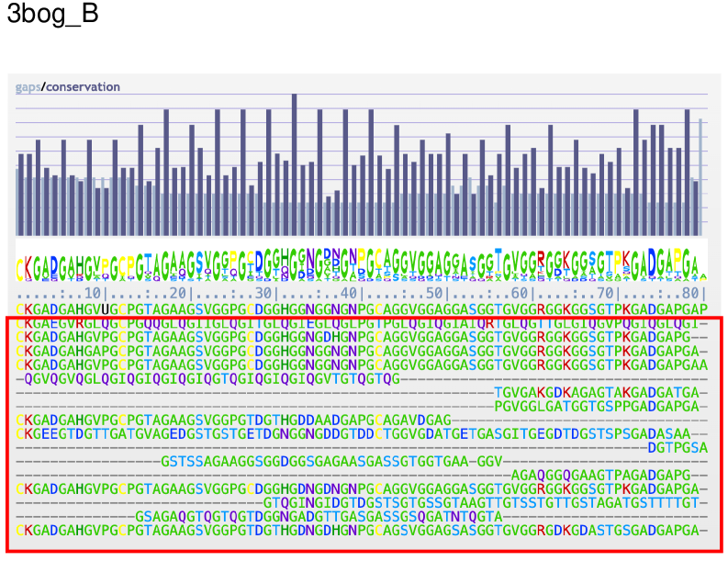The width and height of the screenshot is (728, 561).
Task: Select the row ending CAGAVDGAG
Action: (362, 420)
